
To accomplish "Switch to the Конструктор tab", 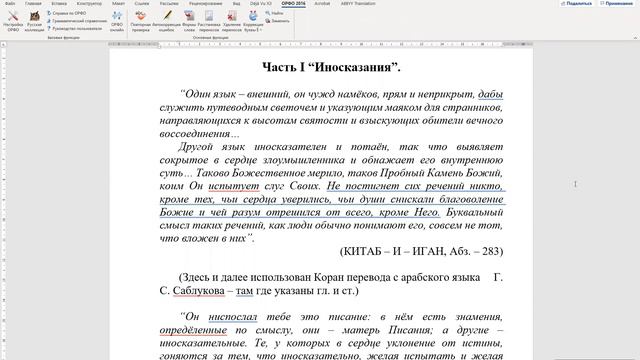I will [x=89, y=3].
